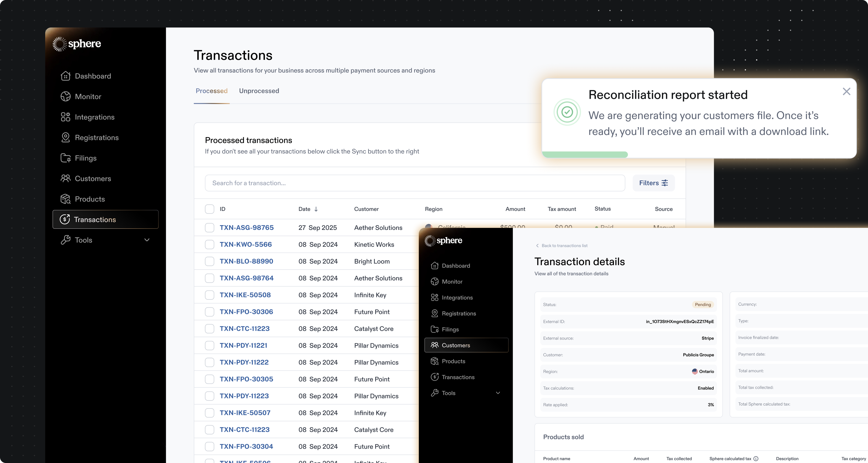This screenshot has height=463, width=868.
Task: Click Customers icon in Transaction details sidebar
Action: pos(435,345)
